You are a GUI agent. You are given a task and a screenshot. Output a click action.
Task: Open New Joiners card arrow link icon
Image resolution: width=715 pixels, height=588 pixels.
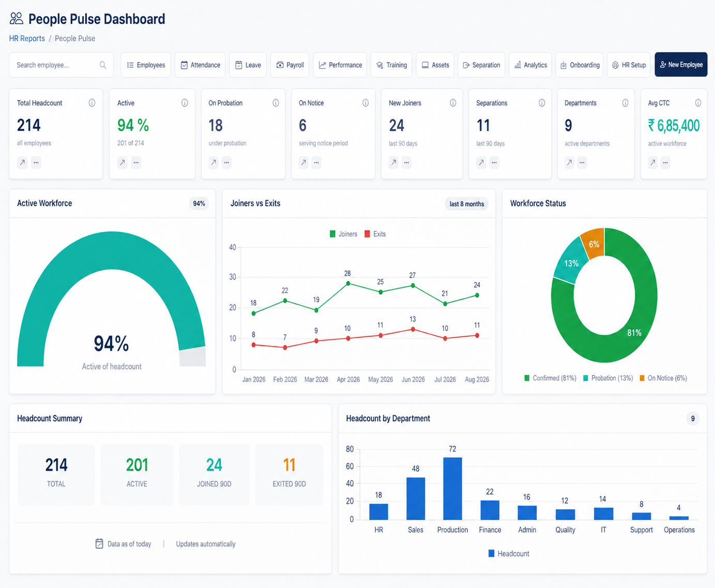tap(393, 162)
